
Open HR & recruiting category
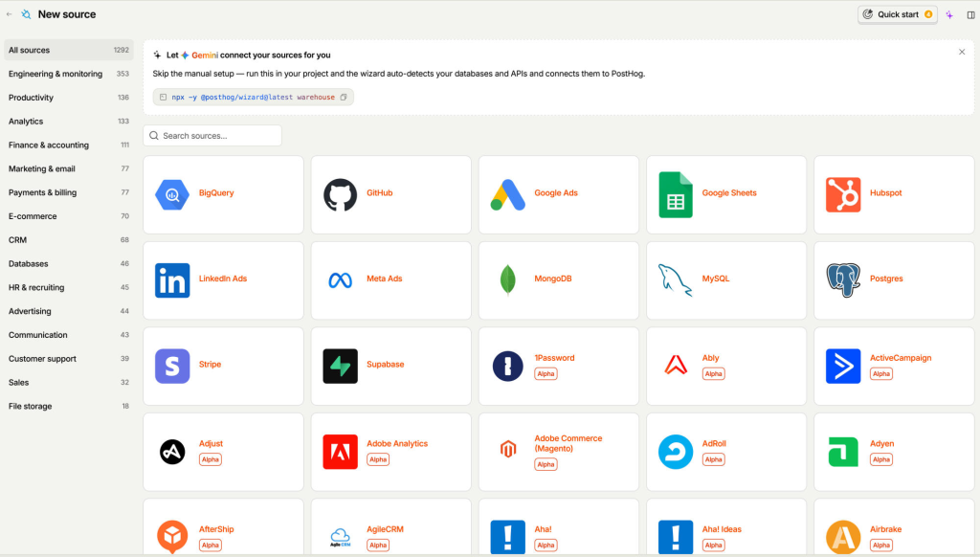[69, 287]
